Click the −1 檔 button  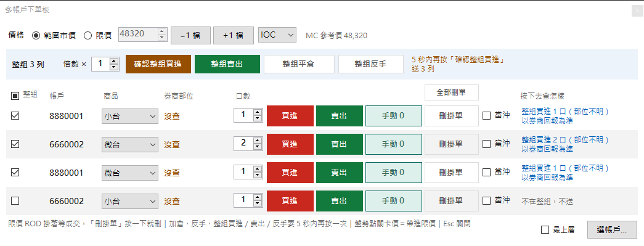coord(190,35)
